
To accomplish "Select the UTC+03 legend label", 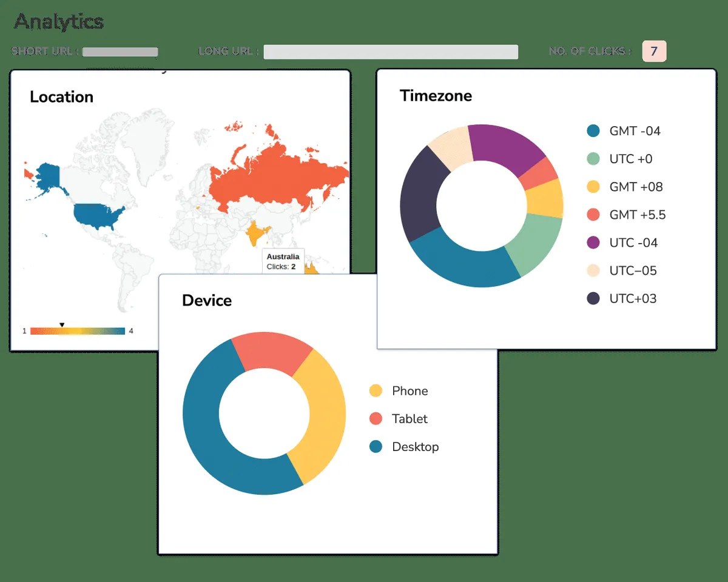I will click(633, 298).
